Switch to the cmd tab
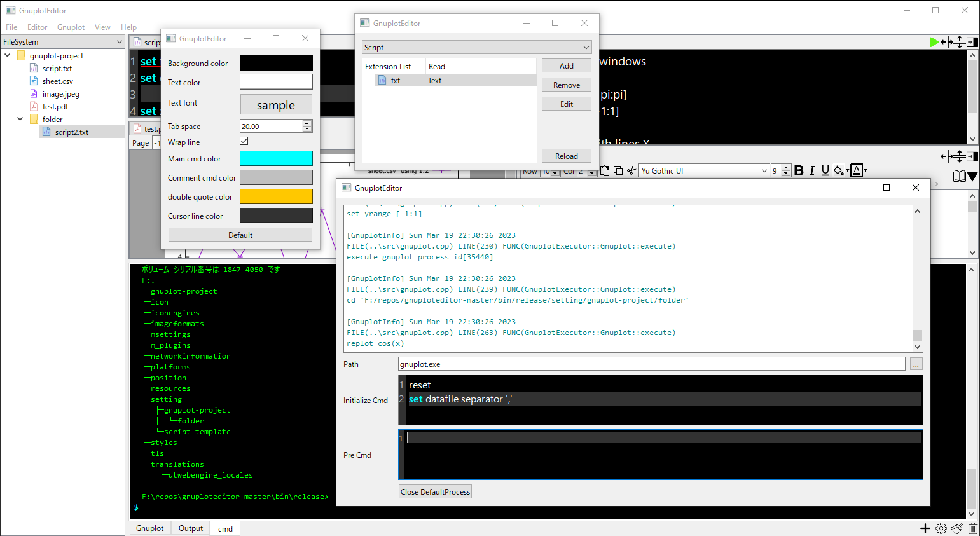The image size is (980, 536). click(225, 529)
